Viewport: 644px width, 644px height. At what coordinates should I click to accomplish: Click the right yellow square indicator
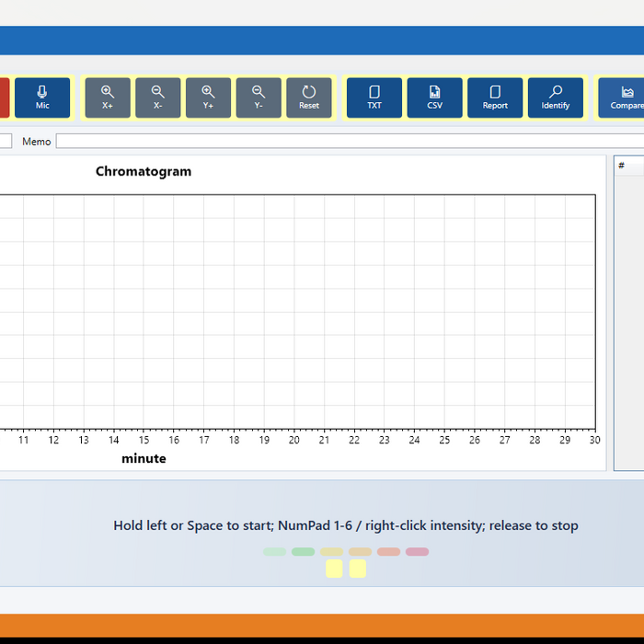pos(358,569)
